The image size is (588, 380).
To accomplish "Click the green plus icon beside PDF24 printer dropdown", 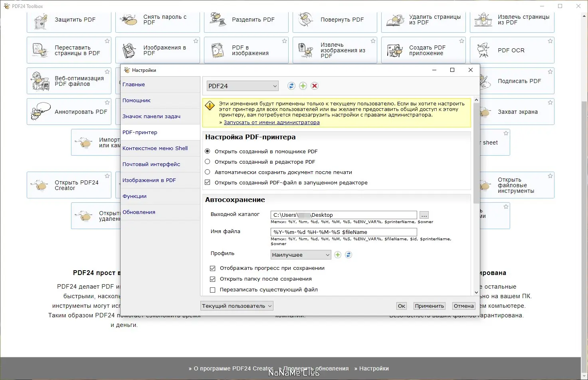I will click(303, 86).
